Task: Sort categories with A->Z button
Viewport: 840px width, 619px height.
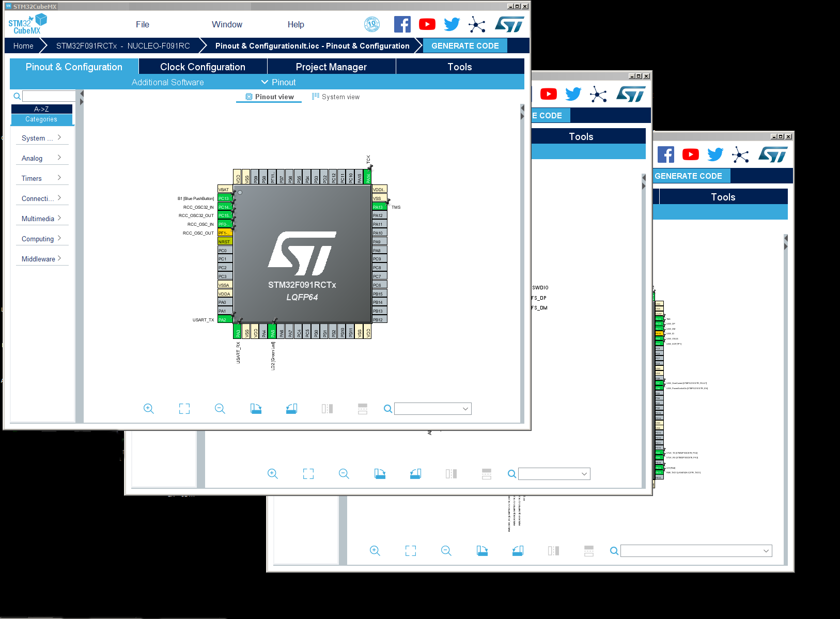Action: pyautogui.click(x=42, y=109)
